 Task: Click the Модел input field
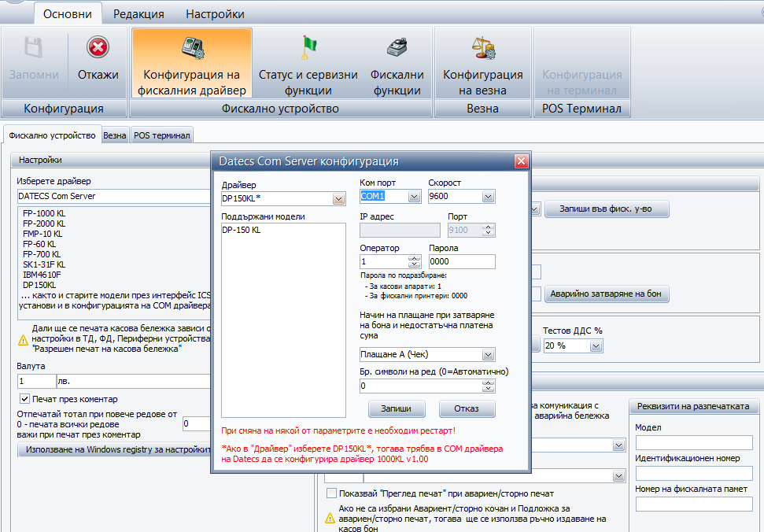coord(694,442)
